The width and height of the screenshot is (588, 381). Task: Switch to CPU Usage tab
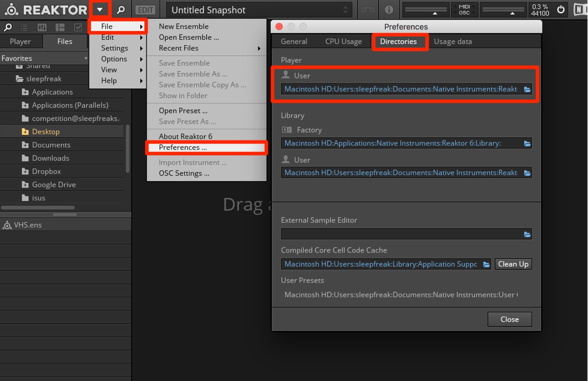(x=343, y=41)
